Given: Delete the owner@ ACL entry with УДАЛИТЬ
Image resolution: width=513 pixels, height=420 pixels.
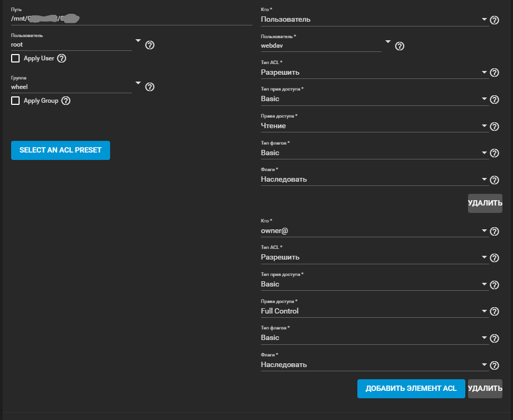Looking at the screenshot, I should pos(485,389).
